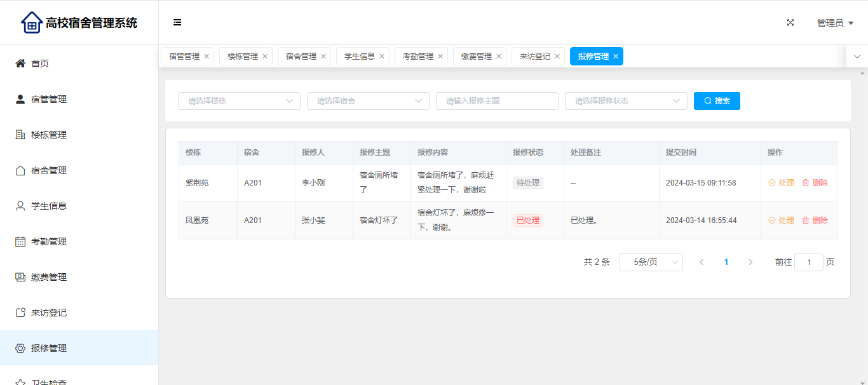
Task: Toggle fullscreen using the expand icon
Action: pyautogui.click(x=790, y=23)
